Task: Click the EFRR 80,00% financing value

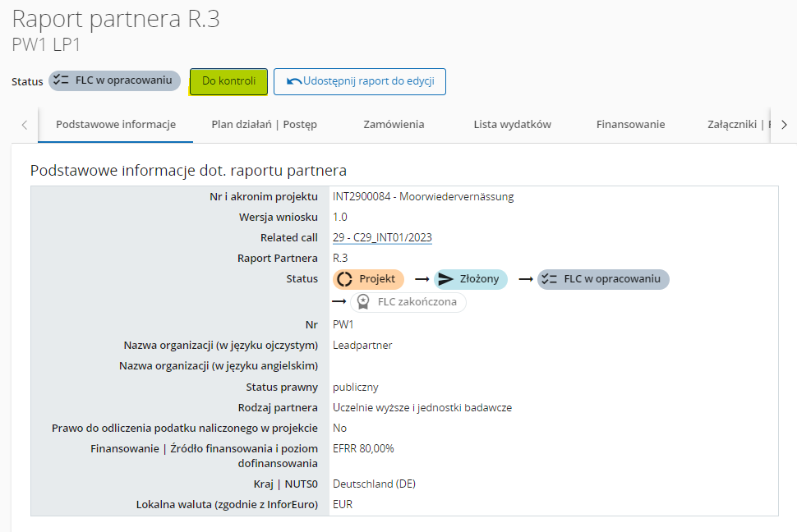Action: [x=363, y=449]
